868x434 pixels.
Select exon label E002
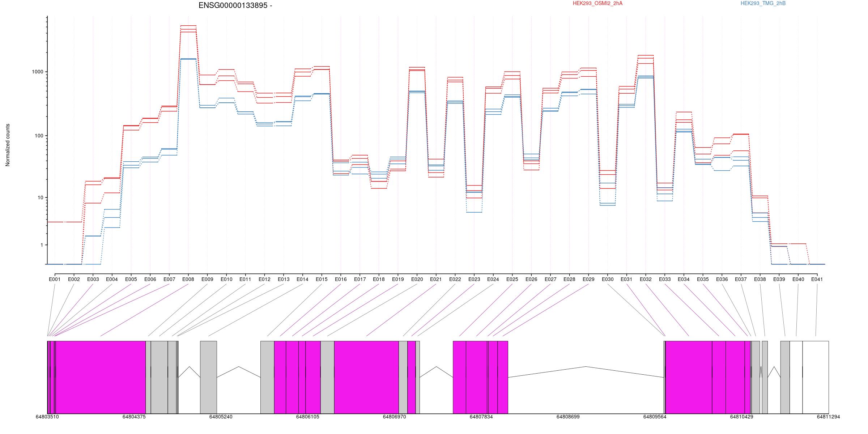(74, 279)
